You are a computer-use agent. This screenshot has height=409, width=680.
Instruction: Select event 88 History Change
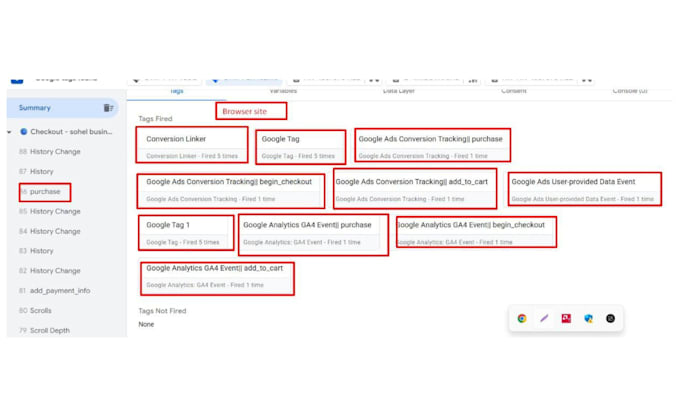pos(50,151)
